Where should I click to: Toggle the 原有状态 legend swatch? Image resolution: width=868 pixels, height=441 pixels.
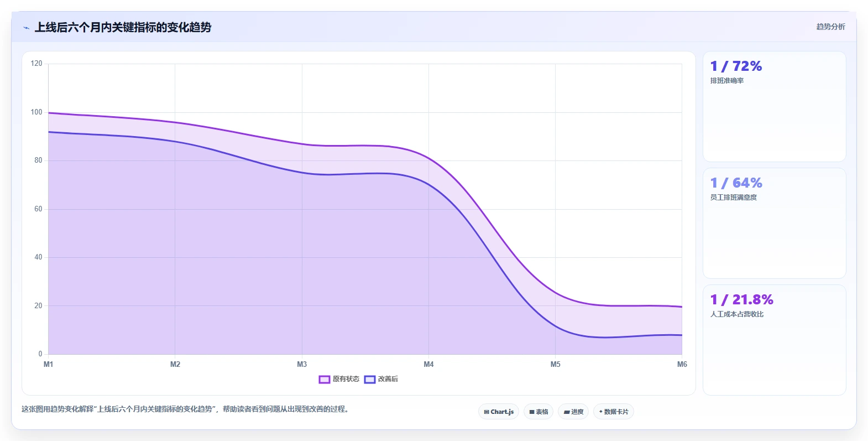pyautogui.click(x=325, y=379)
